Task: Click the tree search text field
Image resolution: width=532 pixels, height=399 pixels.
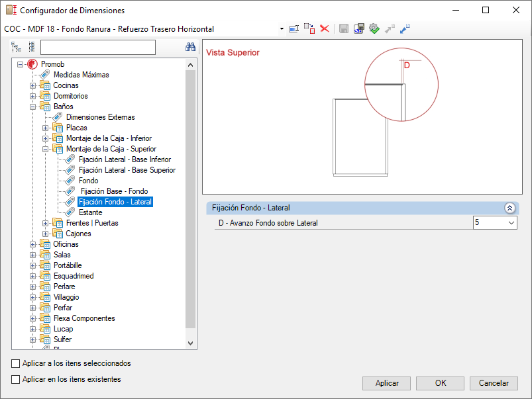Action: click(97, 47)
